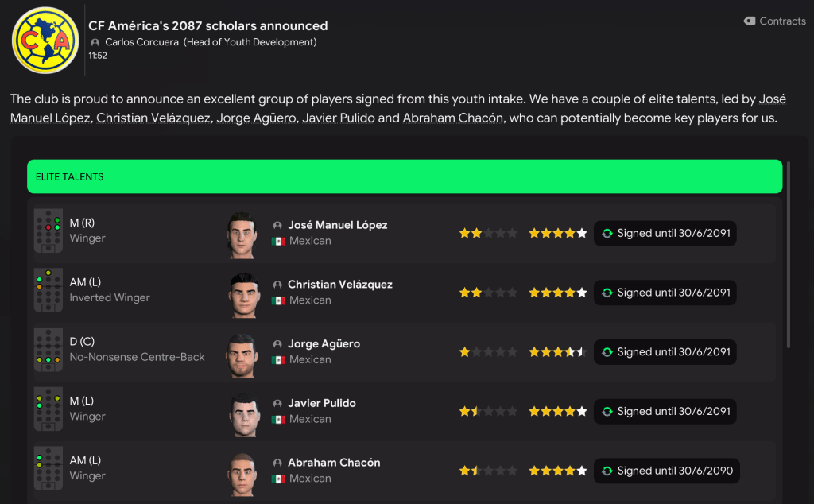Select José Manuel López player name in list
This screenshot has width=814, height=504.
(337, 225)
